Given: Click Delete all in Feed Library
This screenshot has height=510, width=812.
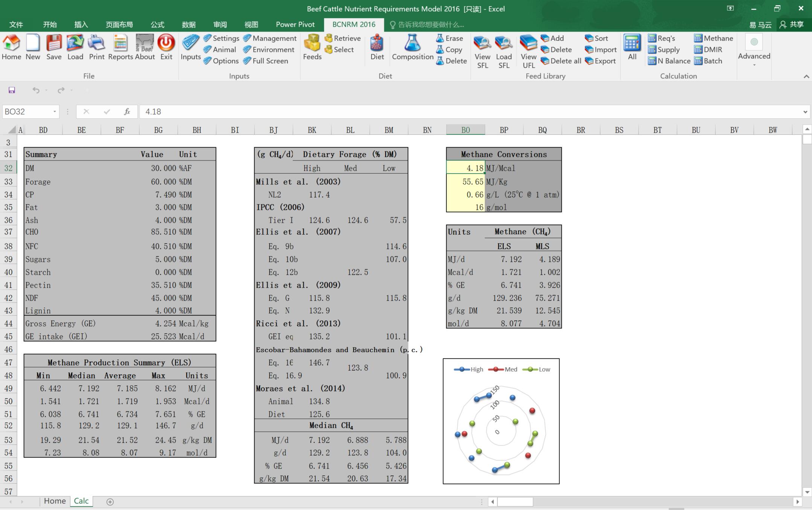Looking at the screenshot, I should coord(561,61).
